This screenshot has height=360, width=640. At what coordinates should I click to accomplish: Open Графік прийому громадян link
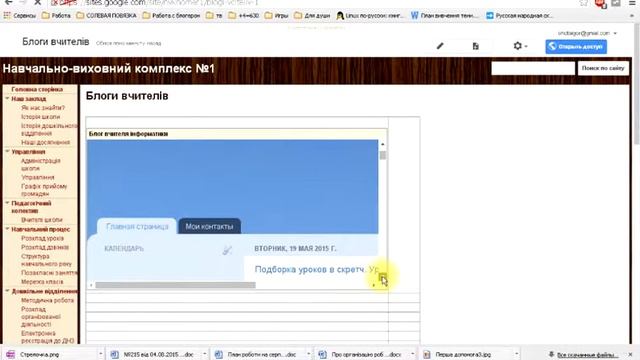pos(44,190)
